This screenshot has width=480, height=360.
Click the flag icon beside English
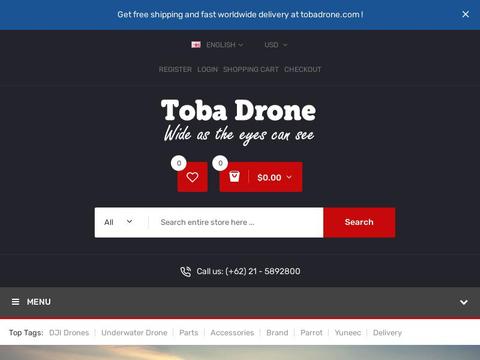(196, 45)
